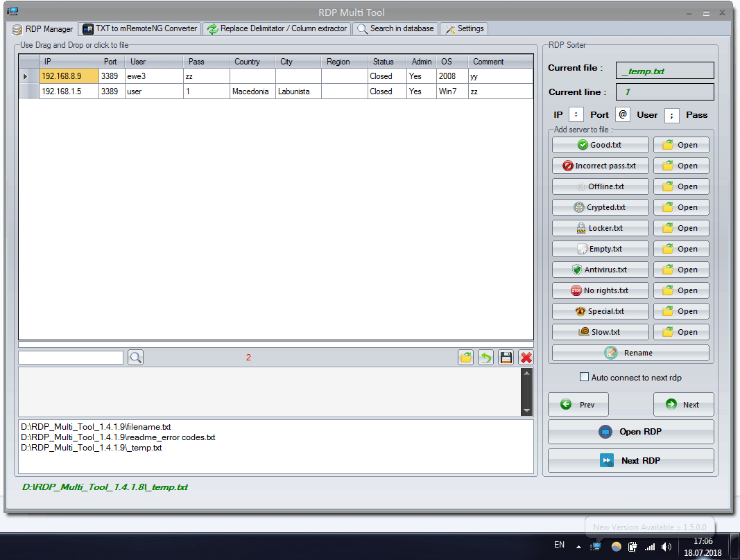
Task: Sort by the Status column header
Action: tap(388, 62)
